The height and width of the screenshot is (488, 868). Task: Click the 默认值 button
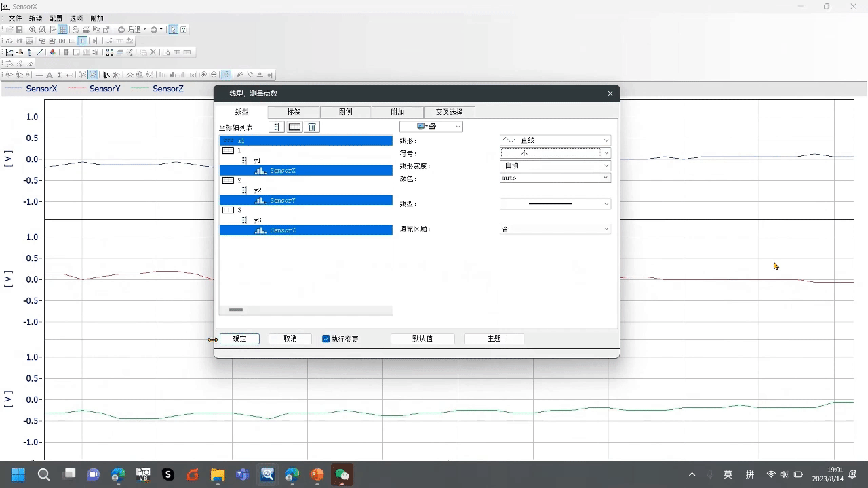pyautogui.click(x=422, y=339)
